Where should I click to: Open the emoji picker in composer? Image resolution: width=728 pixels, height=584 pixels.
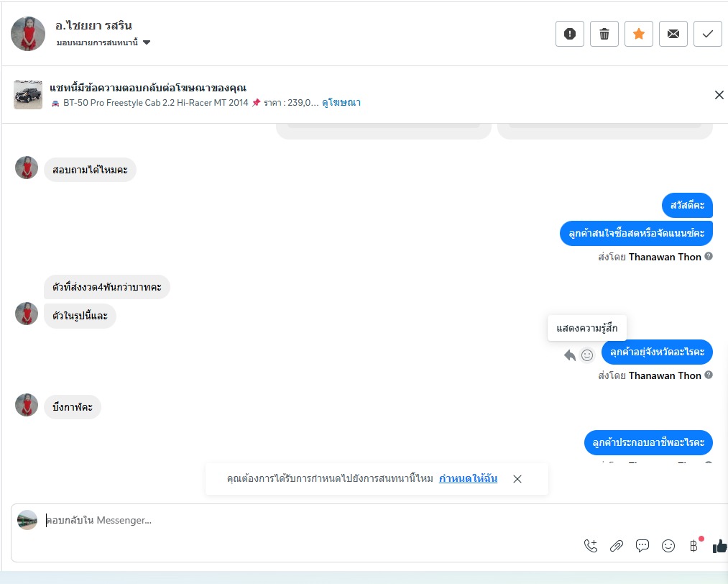tap(668, 546)
